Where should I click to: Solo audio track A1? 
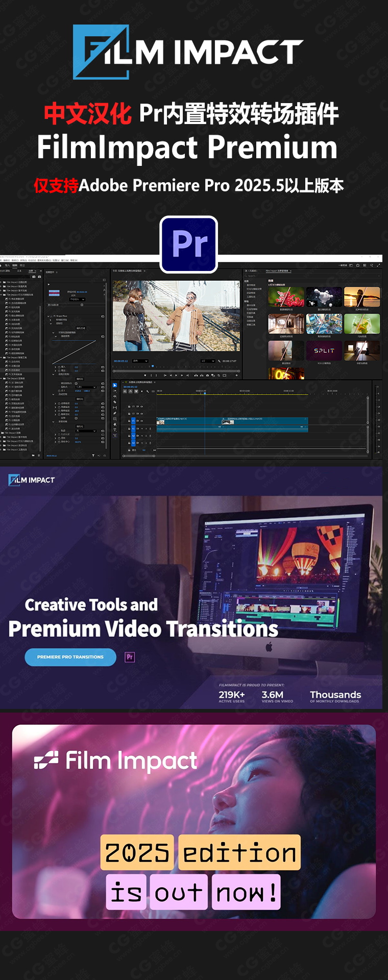[x=146, y=428]
